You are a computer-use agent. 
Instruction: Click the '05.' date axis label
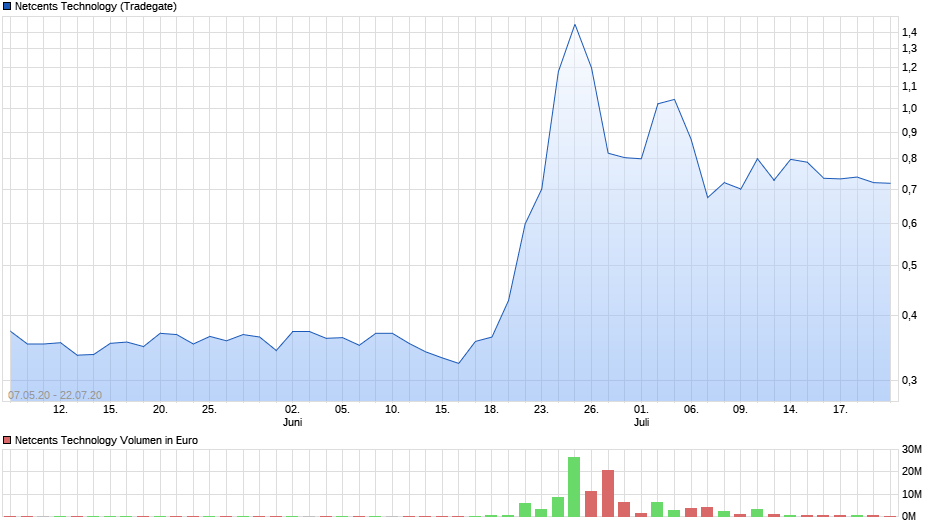(342, 410)
